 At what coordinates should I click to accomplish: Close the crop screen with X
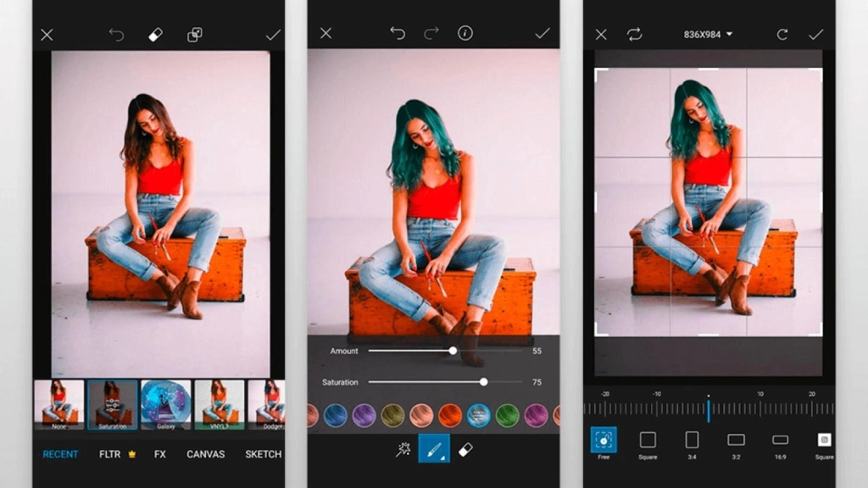601,35
